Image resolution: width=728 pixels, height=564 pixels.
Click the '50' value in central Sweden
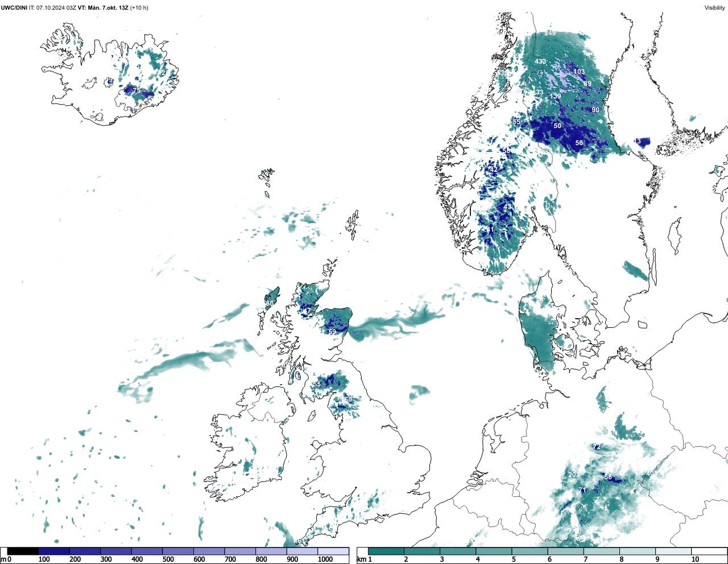[x=557, y=126]
